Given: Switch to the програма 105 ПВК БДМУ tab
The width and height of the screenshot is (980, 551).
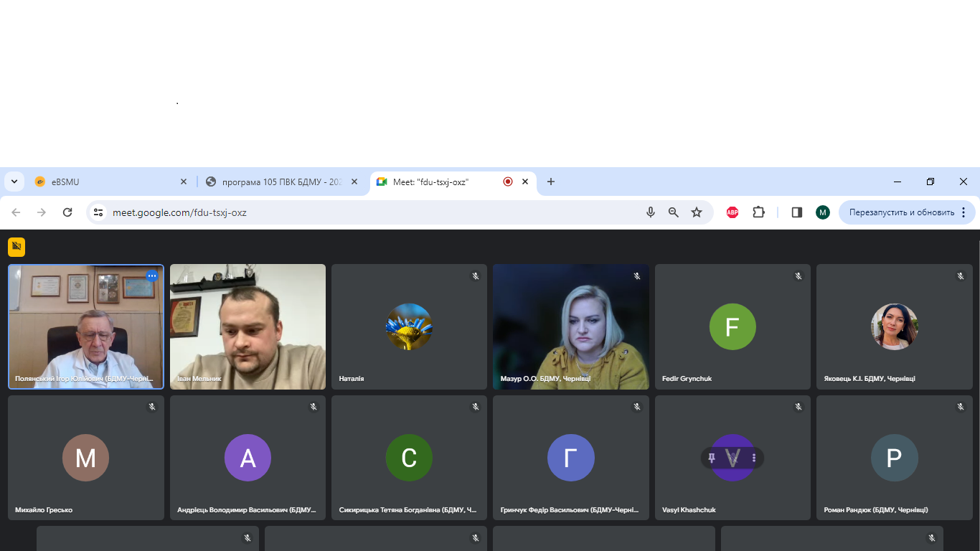Looking at the screenshot, I should (x=282, y=182).
